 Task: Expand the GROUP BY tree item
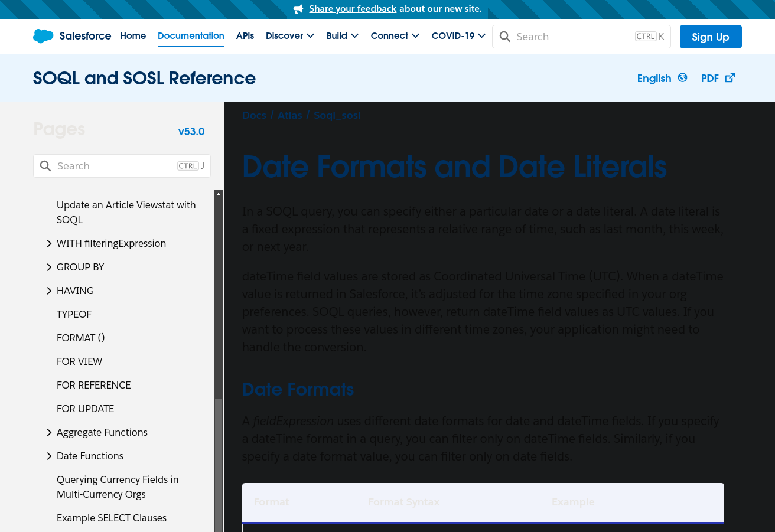(49, 267)
